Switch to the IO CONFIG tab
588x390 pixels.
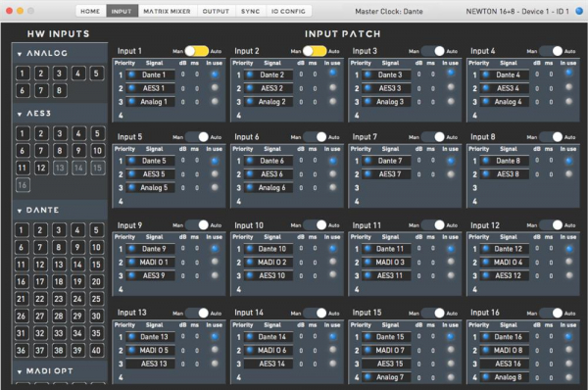coord(288,11)
